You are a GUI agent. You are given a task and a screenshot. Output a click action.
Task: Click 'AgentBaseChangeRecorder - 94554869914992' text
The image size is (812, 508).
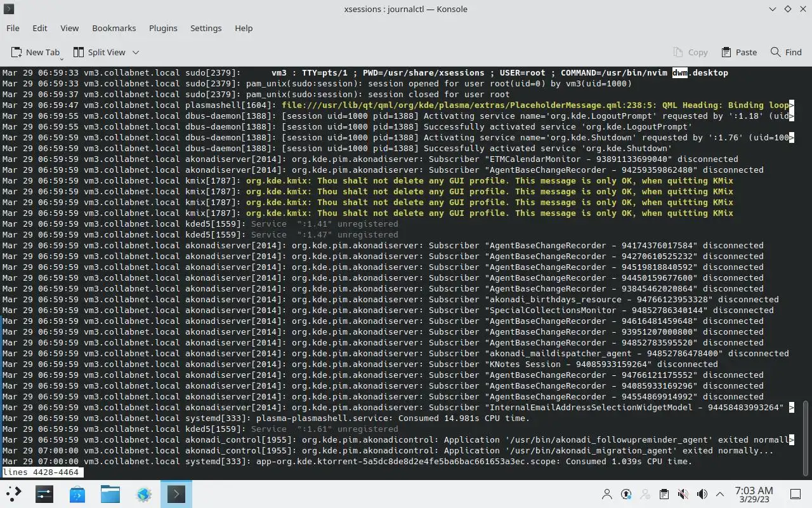[594, 397]
